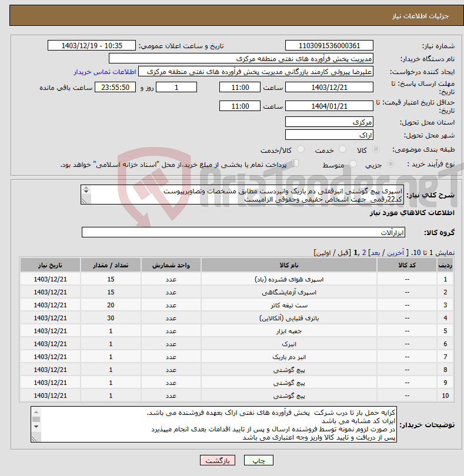Click the شهر محل تحویل field اراک
This screenshot has height=476, width=464.
[x=329, y=135]
